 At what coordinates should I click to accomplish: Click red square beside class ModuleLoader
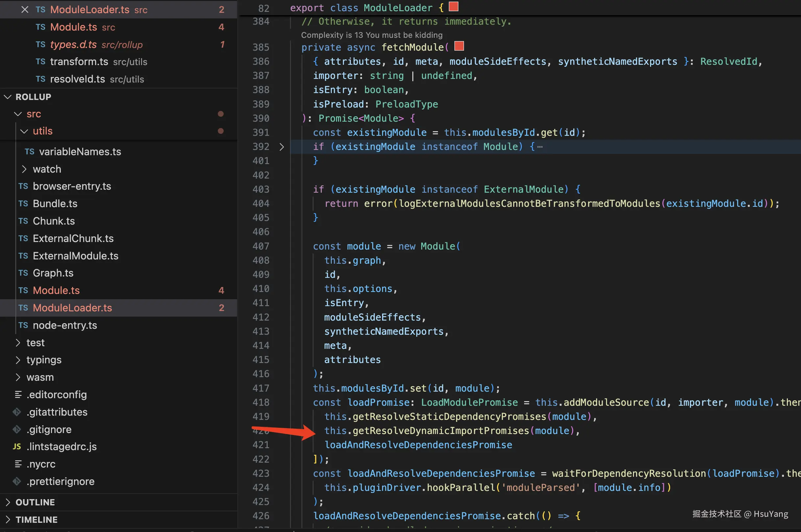click(x=453, y=7)
